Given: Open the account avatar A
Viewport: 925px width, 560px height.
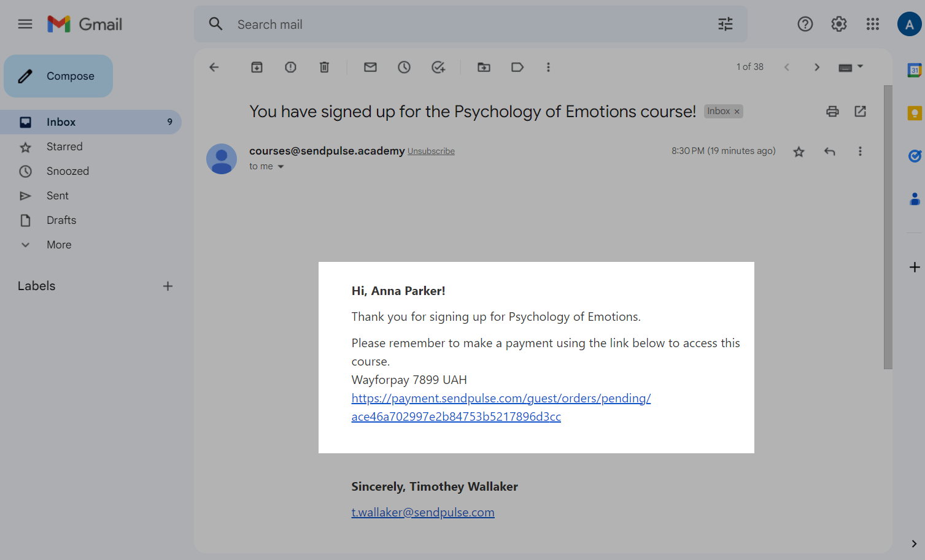Looking at the screenshot, I should tap(910, 24).
